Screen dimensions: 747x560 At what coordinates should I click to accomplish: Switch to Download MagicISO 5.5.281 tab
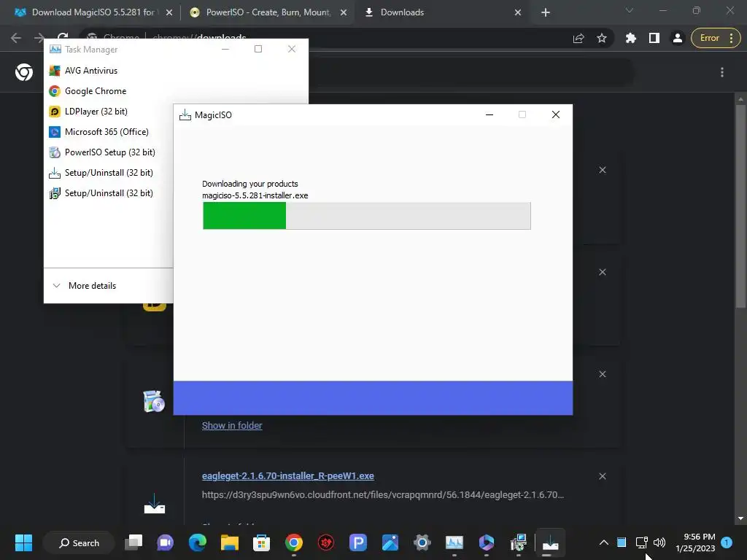93,12
